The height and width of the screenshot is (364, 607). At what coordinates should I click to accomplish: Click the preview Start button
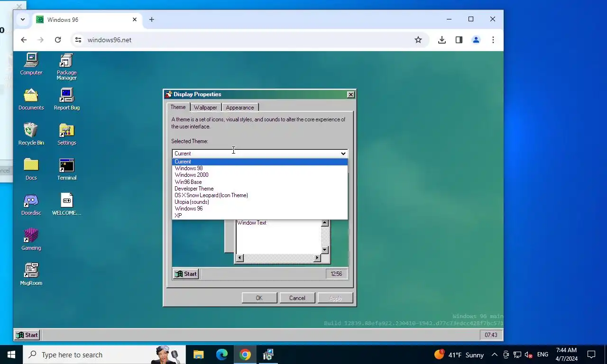[186, 274]
